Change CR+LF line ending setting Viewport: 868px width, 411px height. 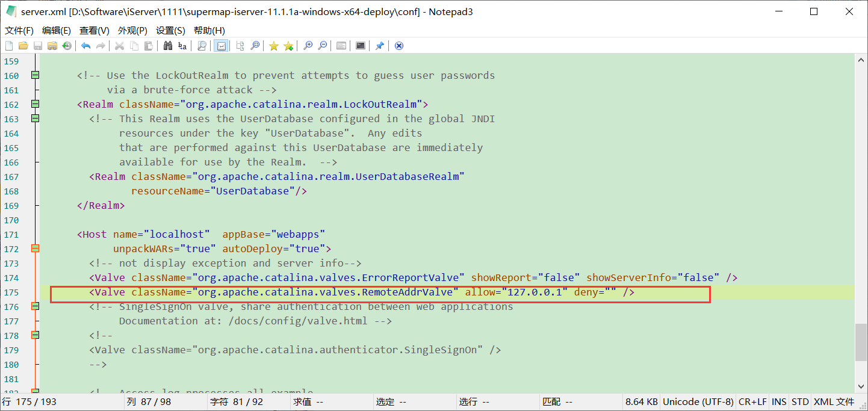(x=752, y=402)
